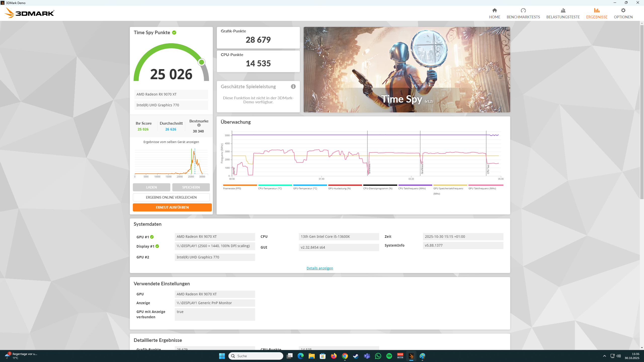Click the 3DMark logo

[x=30, y=13]
